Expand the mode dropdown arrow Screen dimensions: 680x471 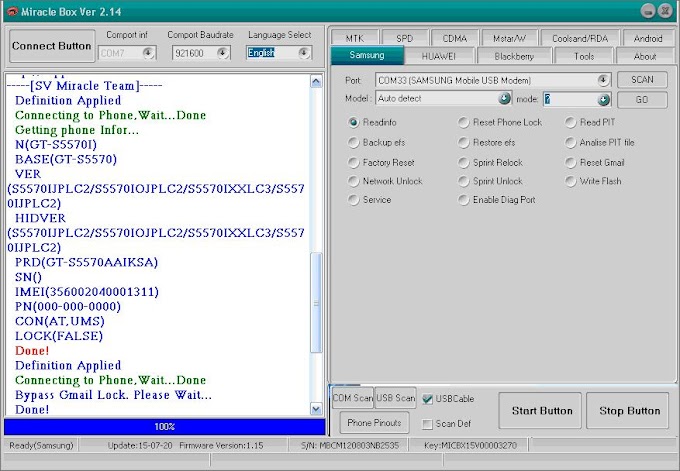tap(604, 100)
